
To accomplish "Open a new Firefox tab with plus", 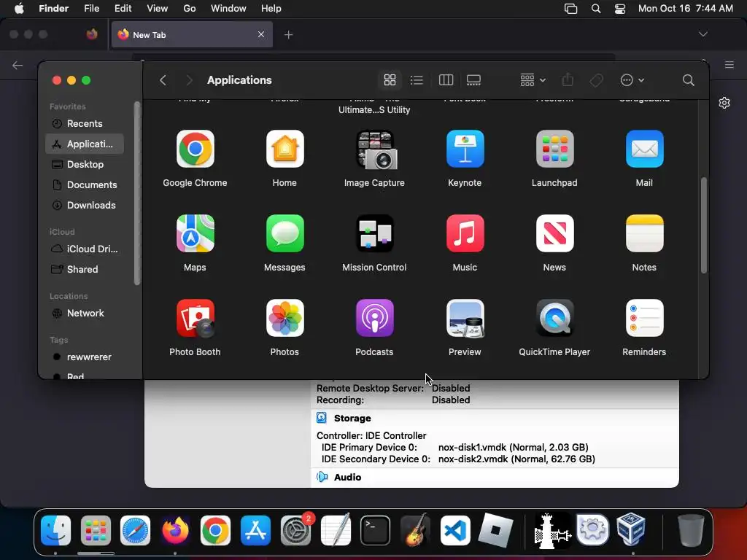I will point(288,35).
